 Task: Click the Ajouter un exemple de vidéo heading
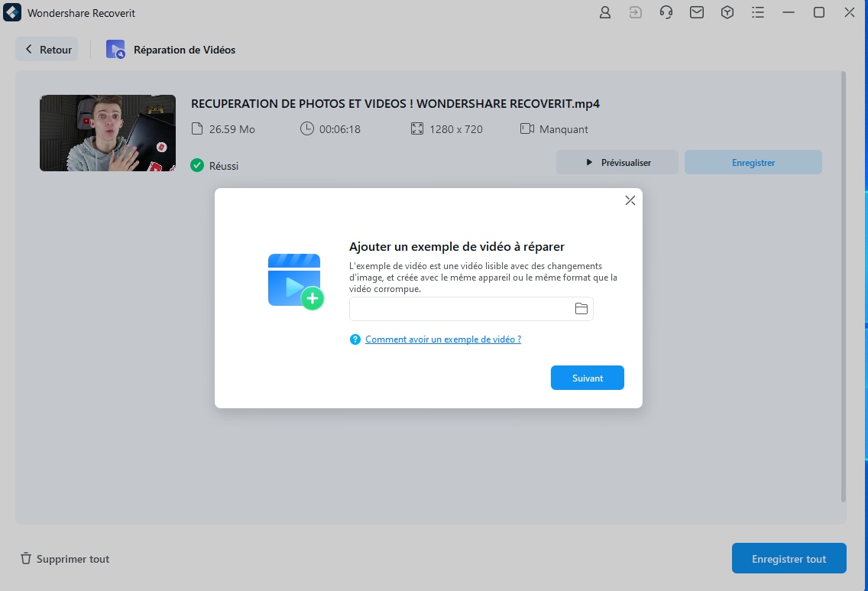(457, 246)
